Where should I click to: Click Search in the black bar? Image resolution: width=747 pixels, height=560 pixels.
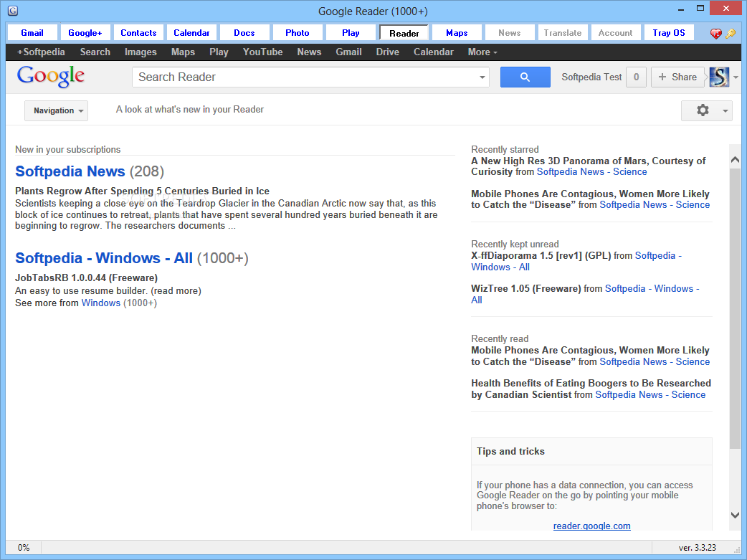click(x=95, y=52)
